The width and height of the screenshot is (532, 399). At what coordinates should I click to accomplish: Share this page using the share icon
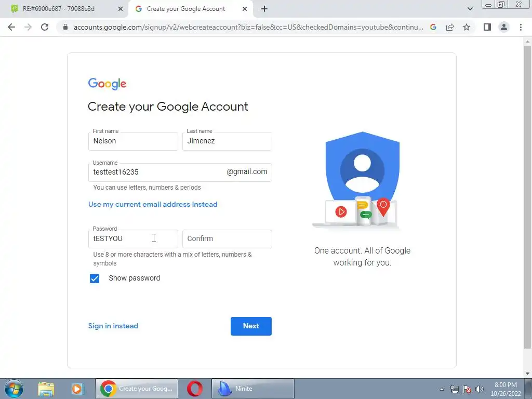pyautogui.click(x=450, y=27)
